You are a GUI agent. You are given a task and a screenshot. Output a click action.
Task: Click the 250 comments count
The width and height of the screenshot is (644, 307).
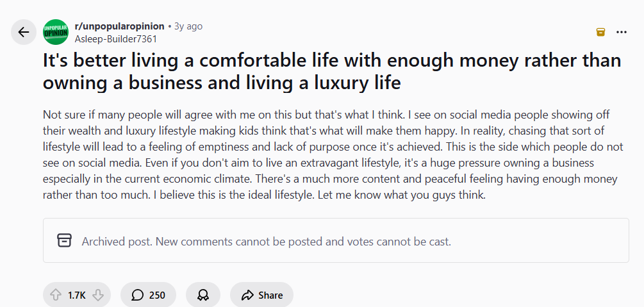pos(157,295)
